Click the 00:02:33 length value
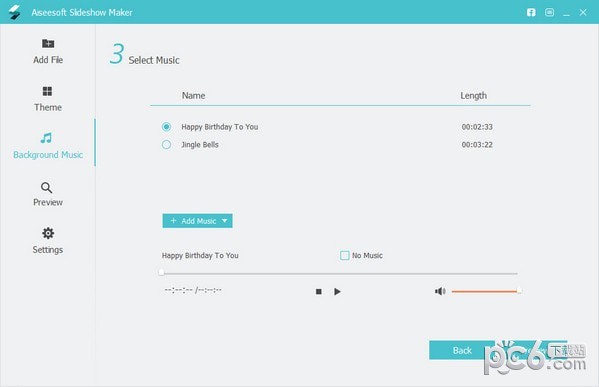Screen dimensions: 599x387 coord(477,127)
